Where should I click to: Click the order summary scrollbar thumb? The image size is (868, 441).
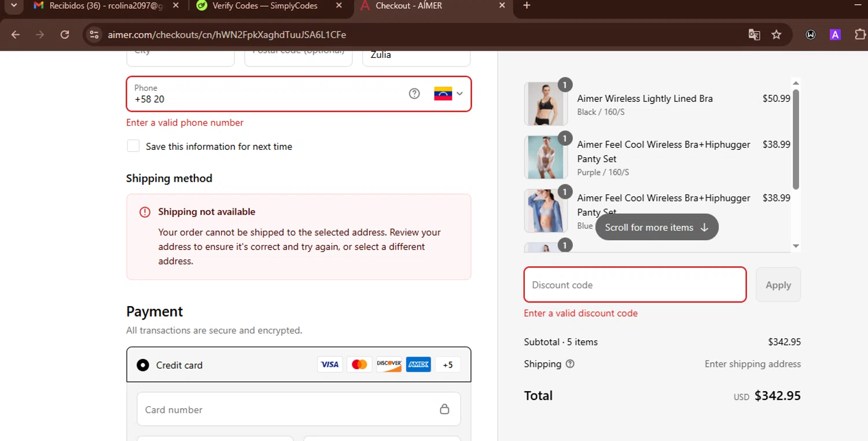796,139
